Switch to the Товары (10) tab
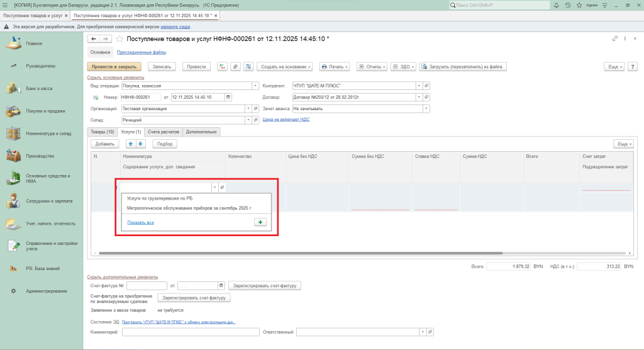Screen dimensions: 644x350 click(102, 132)
